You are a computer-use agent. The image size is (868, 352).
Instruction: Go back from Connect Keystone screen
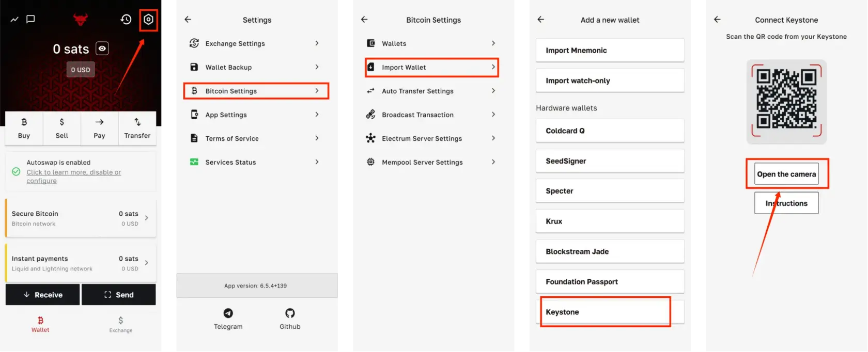coord(717,20)
